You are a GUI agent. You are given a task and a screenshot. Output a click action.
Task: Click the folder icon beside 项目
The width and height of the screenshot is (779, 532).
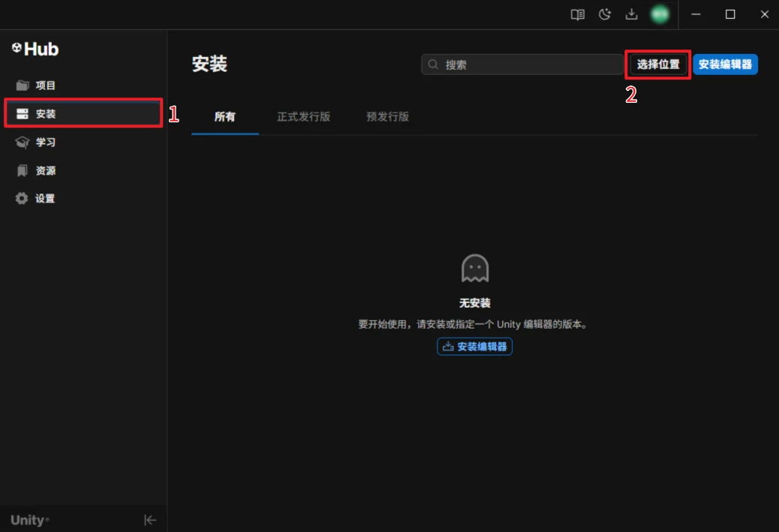pyautogui.click(x=23, y=86)
